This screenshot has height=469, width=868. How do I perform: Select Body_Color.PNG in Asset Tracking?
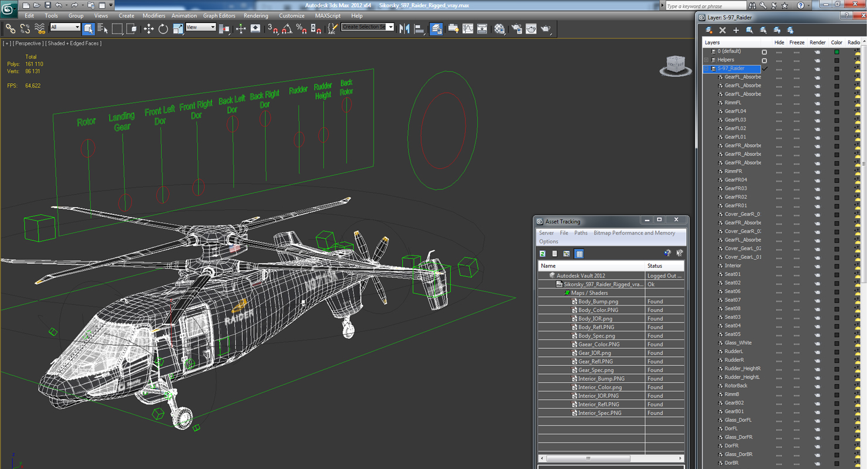click(x=598, y=310)
